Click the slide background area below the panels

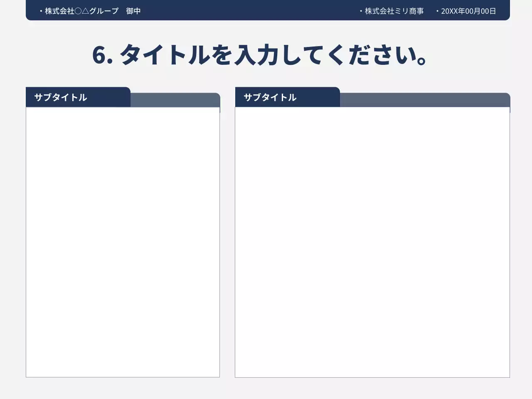click(x=266, y=389)
